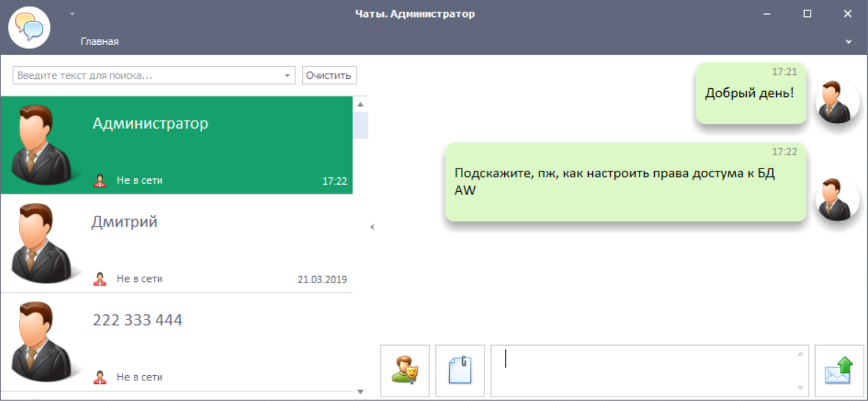Click the users and masks icon button

coord(405,370)
